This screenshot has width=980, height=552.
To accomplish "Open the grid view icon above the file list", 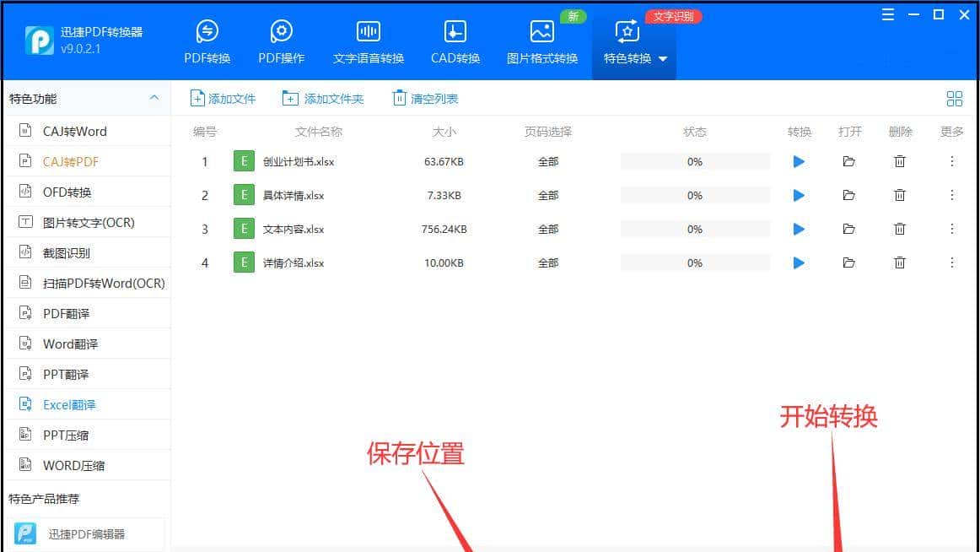I will tap(954, 98).
